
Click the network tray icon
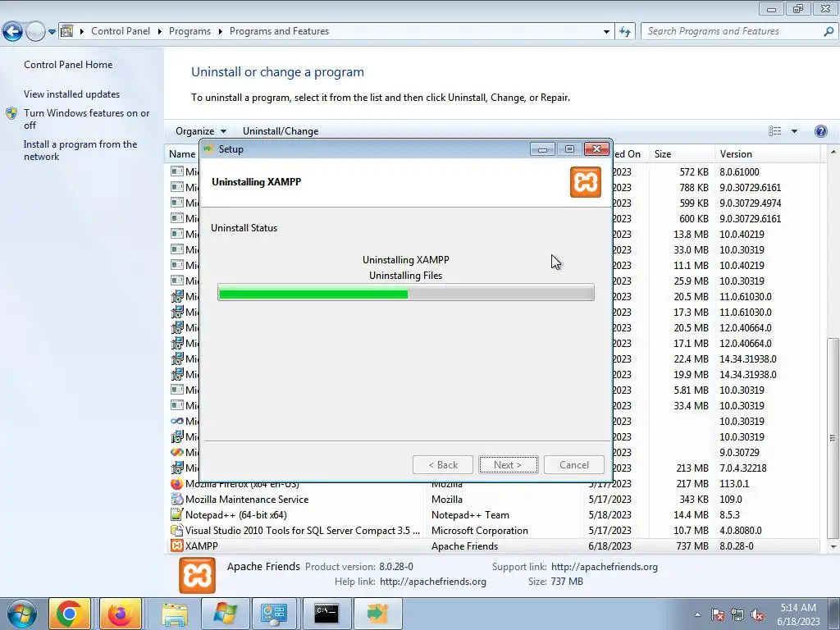tap(737, 614)
